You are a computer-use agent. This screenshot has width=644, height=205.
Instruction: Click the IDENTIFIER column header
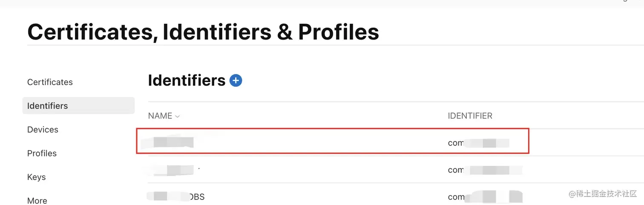tap(470, 116)
